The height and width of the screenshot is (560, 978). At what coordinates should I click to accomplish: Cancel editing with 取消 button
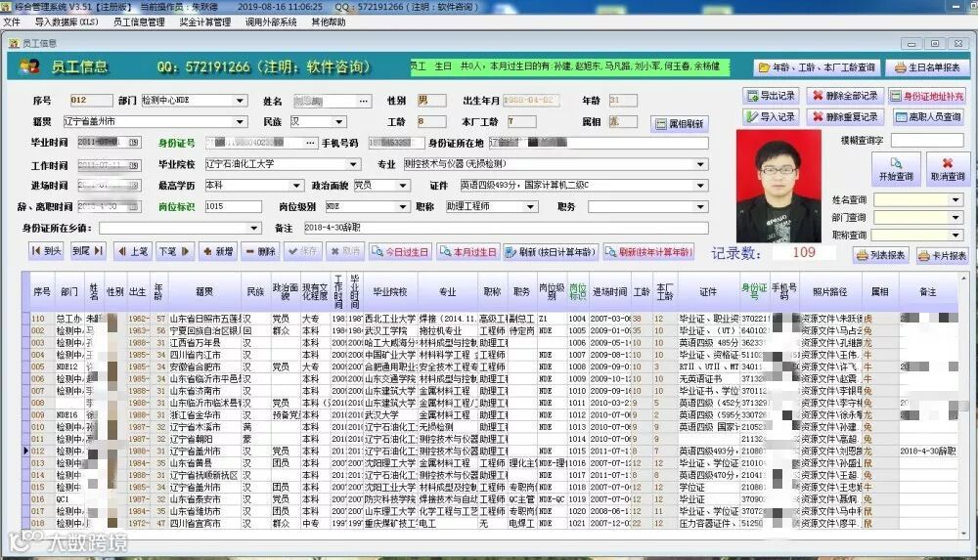[x=345, y=251]
